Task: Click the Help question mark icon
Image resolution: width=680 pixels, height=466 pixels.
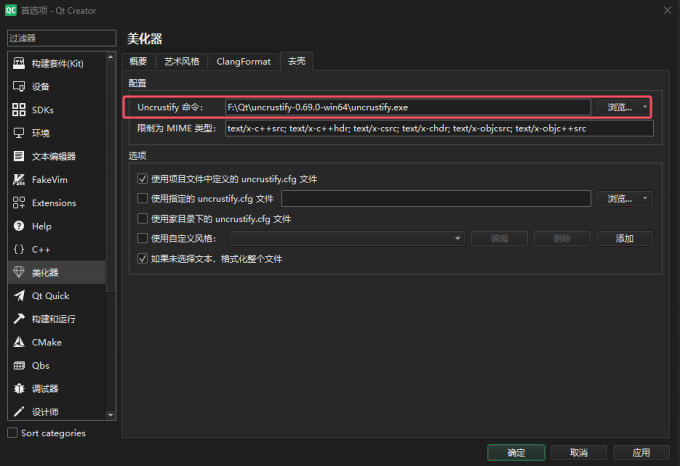Action: coord(19,226)
